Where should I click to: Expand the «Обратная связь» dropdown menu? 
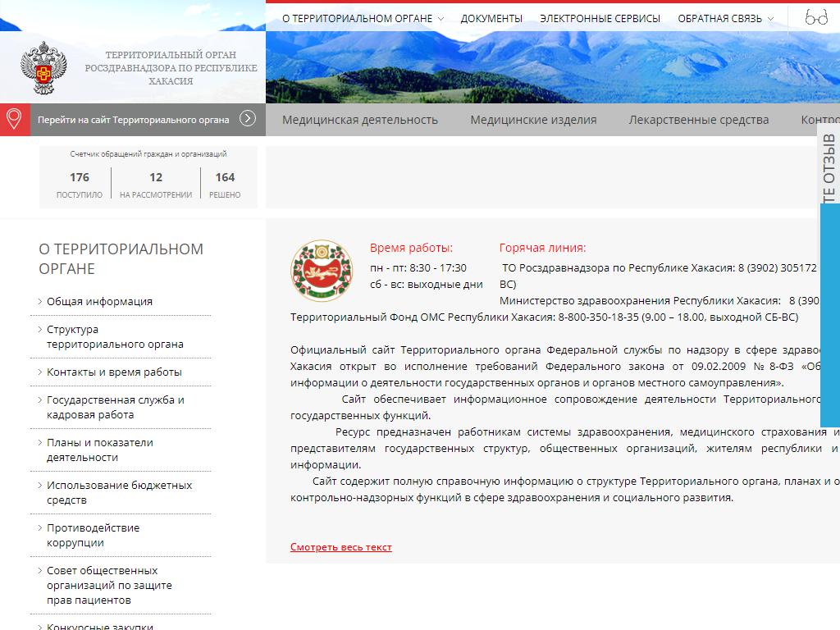(725, 18)
